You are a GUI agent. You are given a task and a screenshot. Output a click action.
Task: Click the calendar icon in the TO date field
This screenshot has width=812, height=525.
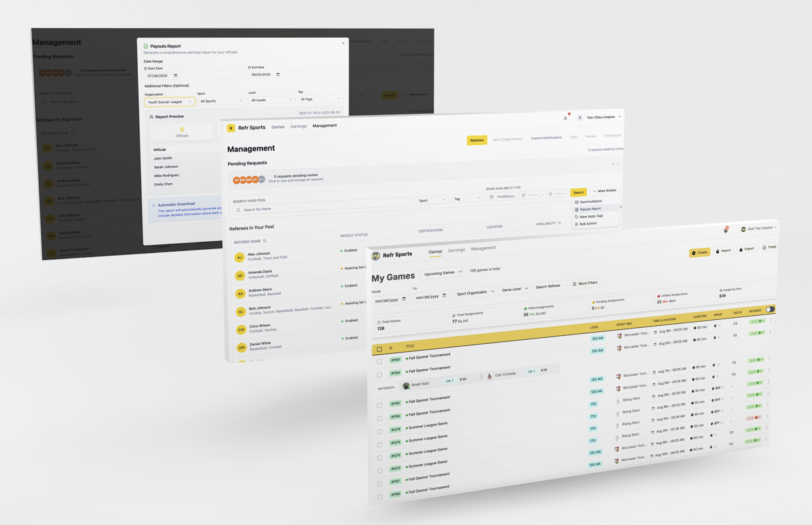(444, 296)
